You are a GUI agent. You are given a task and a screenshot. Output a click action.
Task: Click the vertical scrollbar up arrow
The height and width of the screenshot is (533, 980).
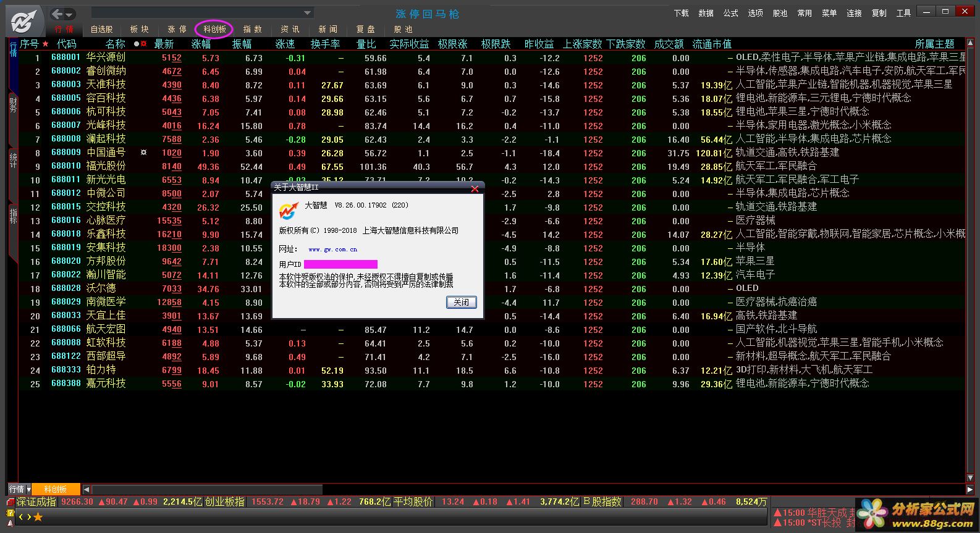[970, 43]
